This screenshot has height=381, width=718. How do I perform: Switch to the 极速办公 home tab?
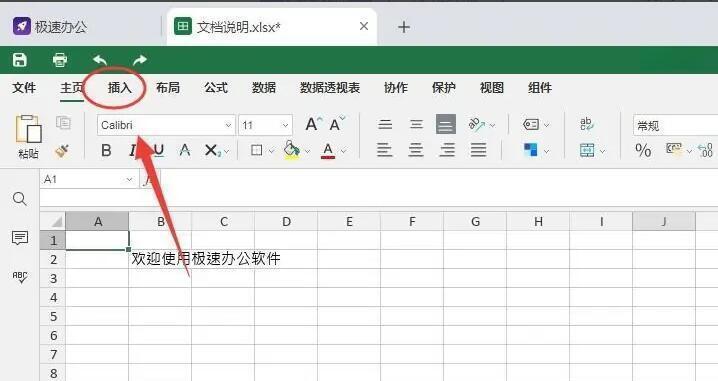[x=50, y=27]
